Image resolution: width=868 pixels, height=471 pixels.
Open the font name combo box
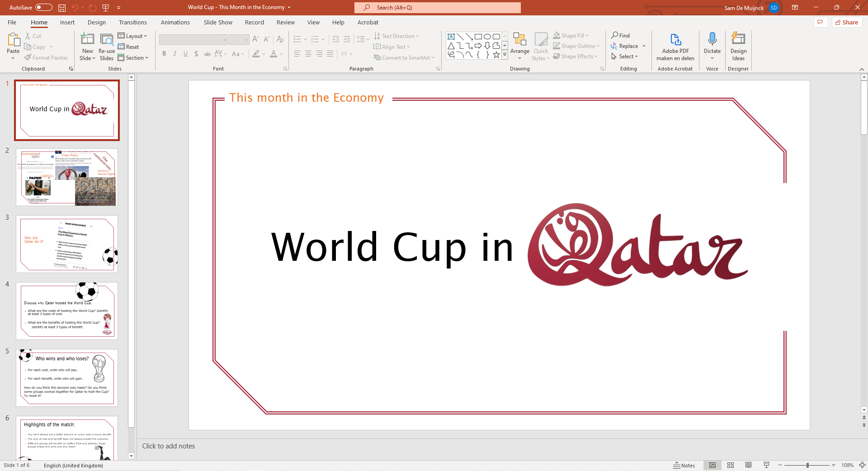tap(193, 40)
